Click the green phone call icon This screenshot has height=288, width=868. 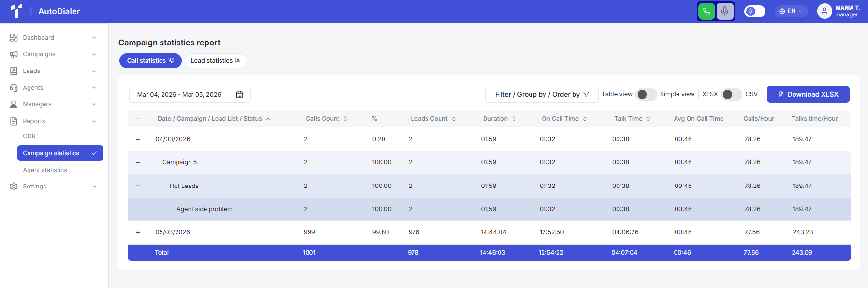(706, 11)
